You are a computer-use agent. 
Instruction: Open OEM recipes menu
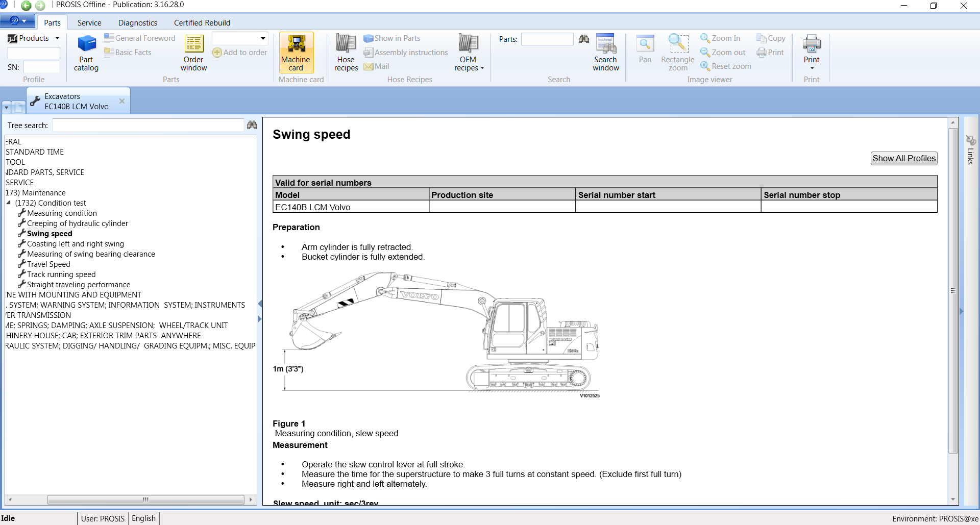468,53
